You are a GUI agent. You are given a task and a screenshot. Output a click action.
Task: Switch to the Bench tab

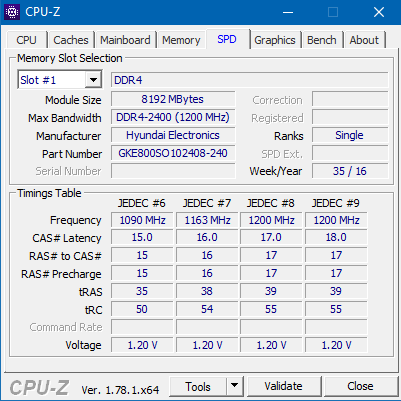tap(322, 40)
